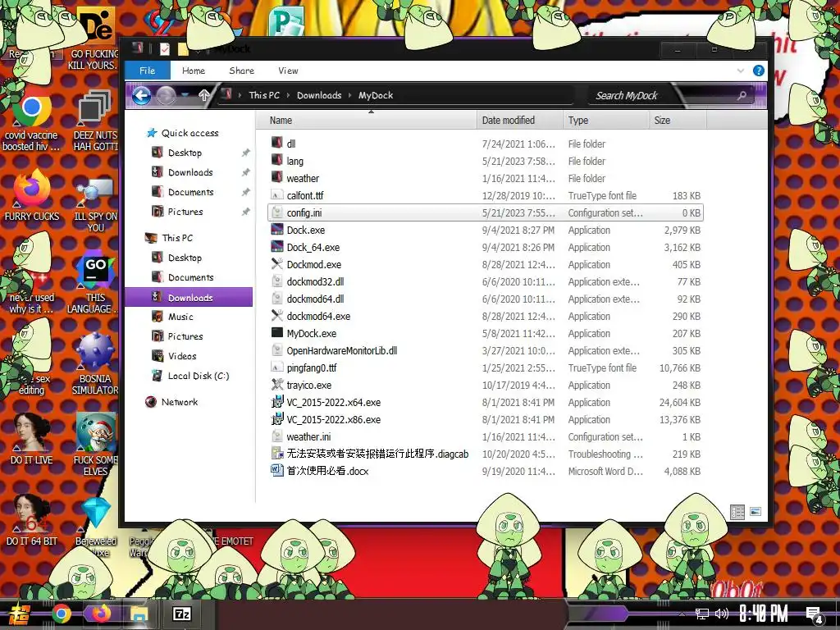Screen dimensions: 840x630
Task: Open the notification center icon
Action: (814, 615)
